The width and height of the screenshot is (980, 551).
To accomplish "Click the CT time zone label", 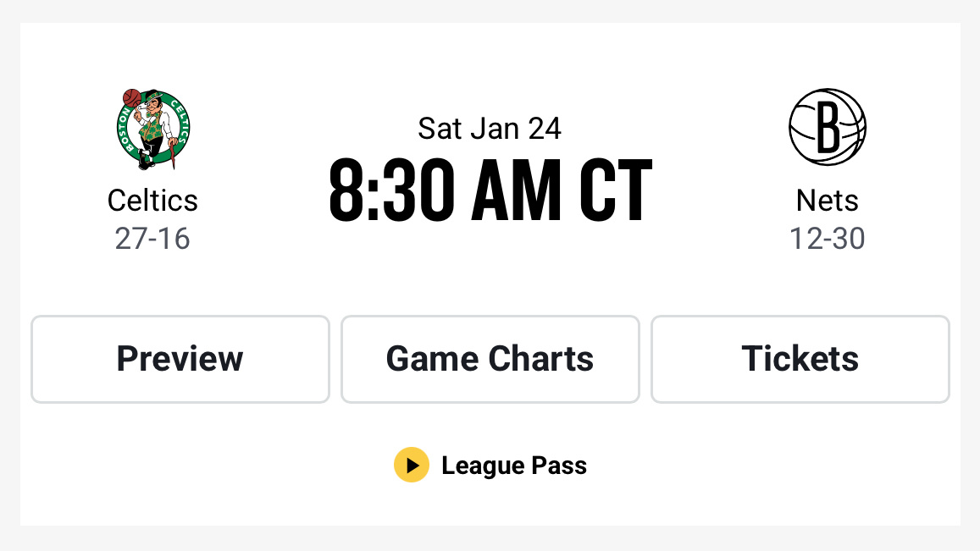I will [x=616, y=191].
